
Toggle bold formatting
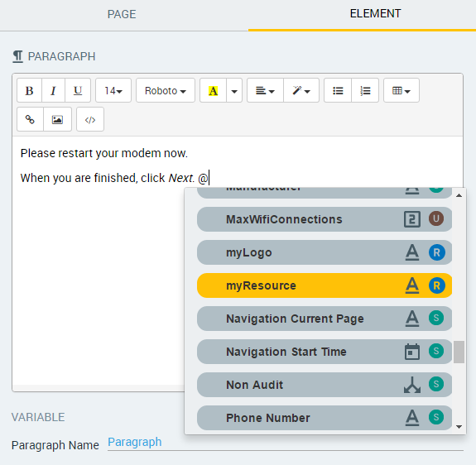(x=29, y=90)
